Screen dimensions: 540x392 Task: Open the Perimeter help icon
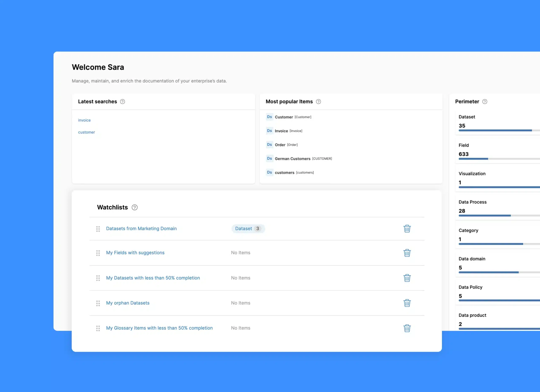485,102
